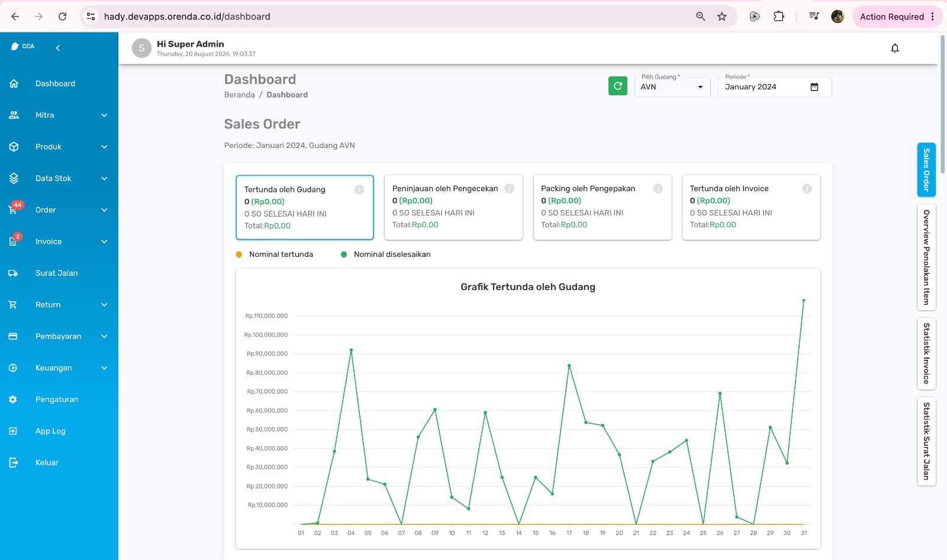Click the Action Required browser button
The image size is (947, 560).
[897, 17]
